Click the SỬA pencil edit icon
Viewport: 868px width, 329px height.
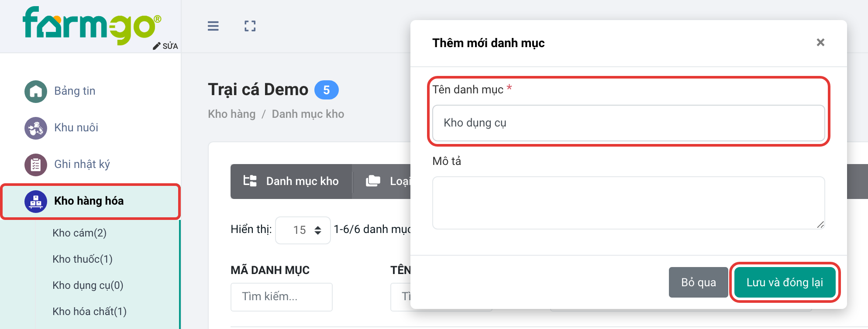click(157, 46)
